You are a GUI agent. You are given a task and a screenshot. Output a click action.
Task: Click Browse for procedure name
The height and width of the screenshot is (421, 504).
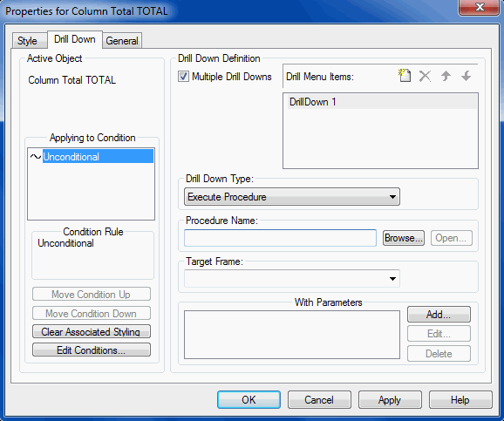(404, 238)
